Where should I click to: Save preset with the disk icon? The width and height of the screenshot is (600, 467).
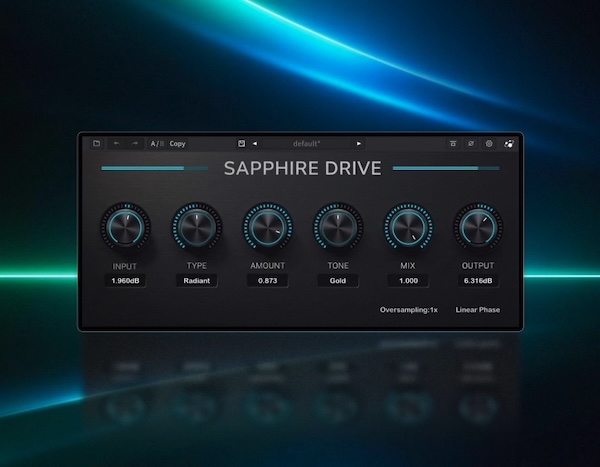coord(241,144)
